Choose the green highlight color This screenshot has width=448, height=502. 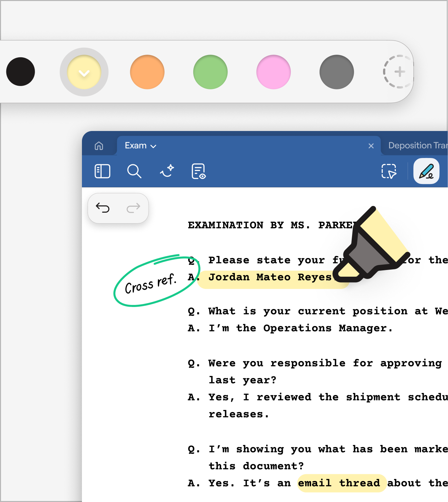(x=211, y=72)
